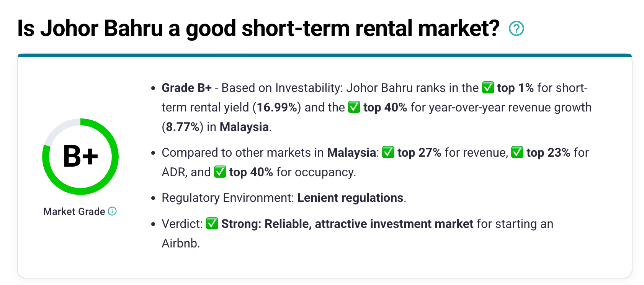Click the green checkmark before "top 27%"
Screen dimensions: 644x285
click(x=388, y=152)
